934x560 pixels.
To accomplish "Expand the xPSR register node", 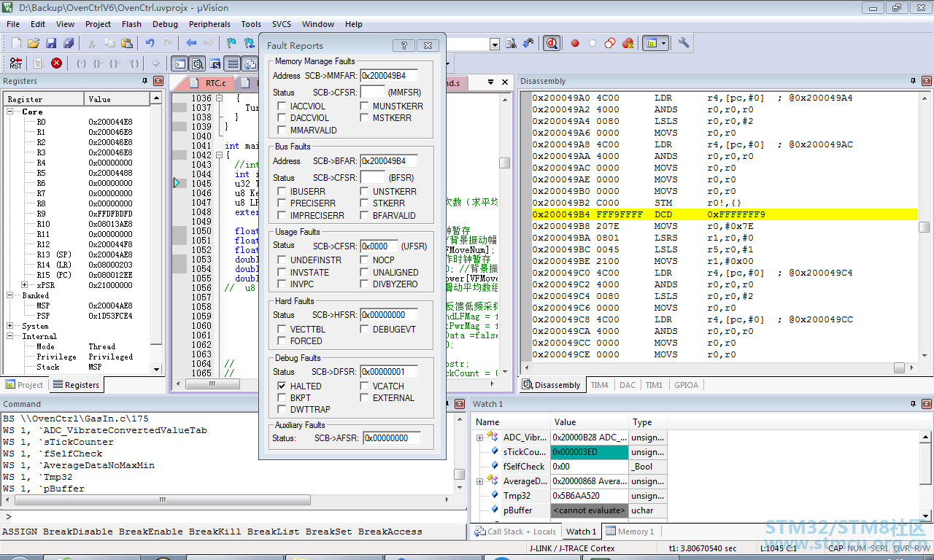I will tap(25, 285).
